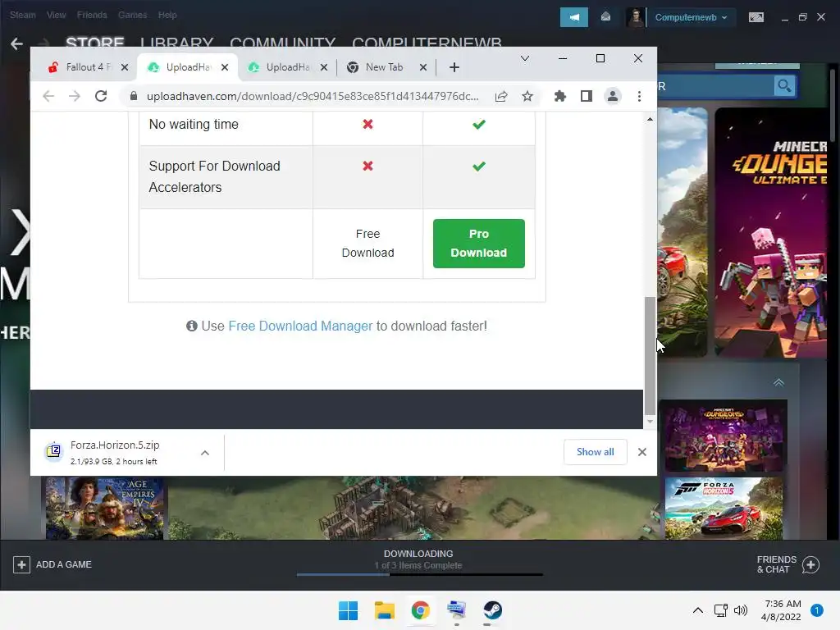Expand the Forza.Horizon.5.zip download options chevron
840x630 pixels.
[x=205, y=453]
